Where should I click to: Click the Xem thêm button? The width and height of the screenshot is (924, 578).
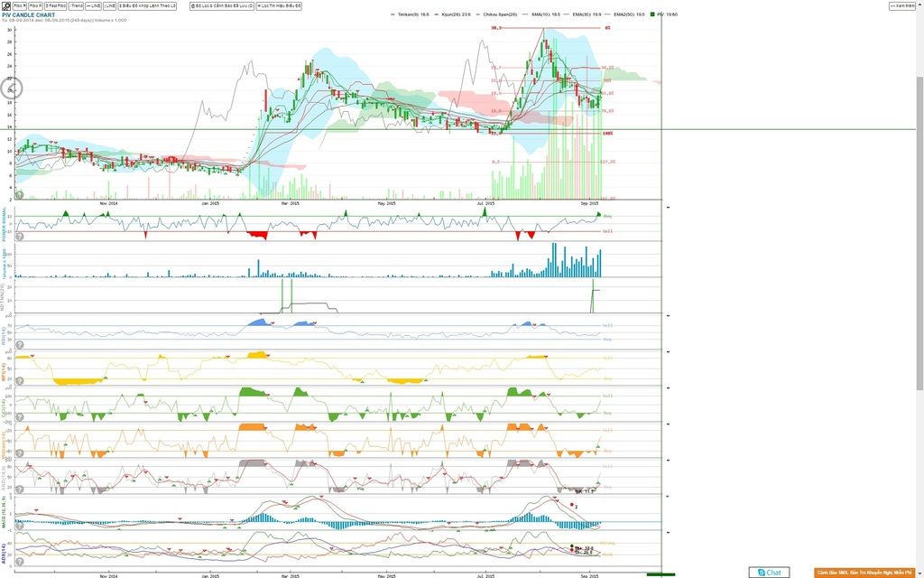coord(901,5)
